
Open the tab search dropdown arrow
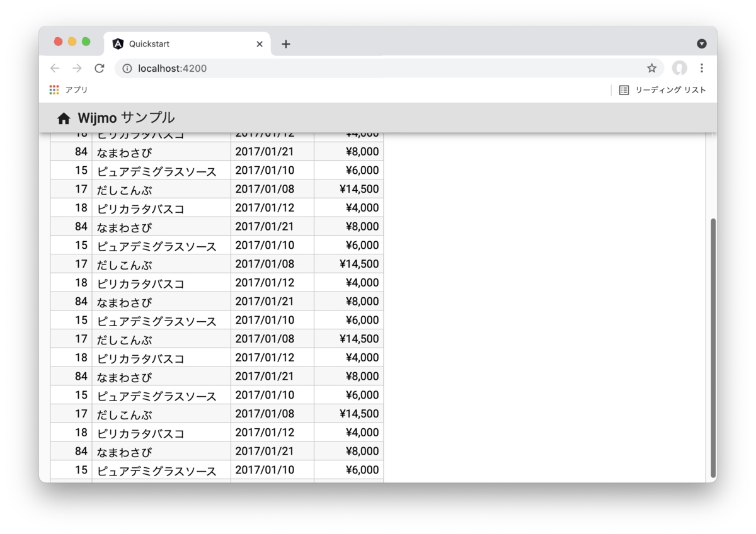(x=702, y=43)
